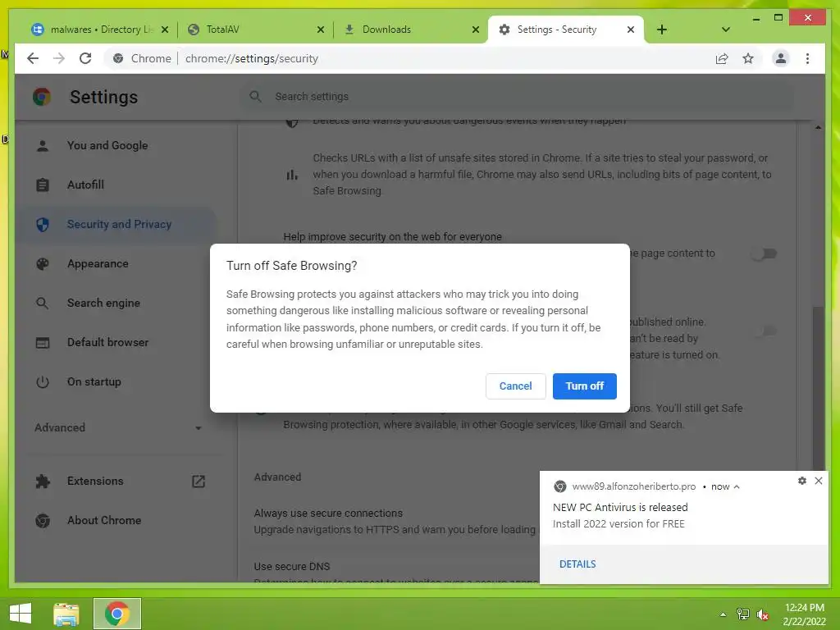Open the tab search chevron
This screenshot has height=630, width=840.
pos(725,30)
